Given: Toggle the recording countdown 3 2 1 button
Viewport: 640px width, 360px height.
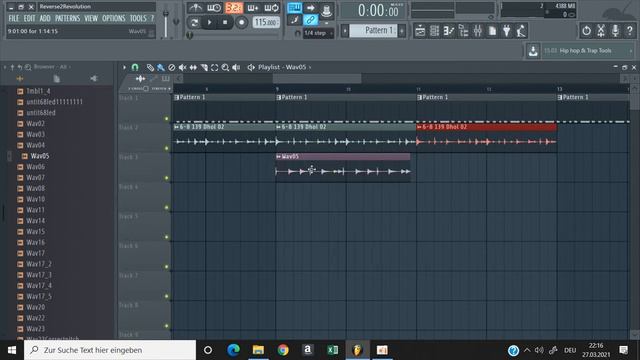Looking at the screenshot, I should pos(233,8).
